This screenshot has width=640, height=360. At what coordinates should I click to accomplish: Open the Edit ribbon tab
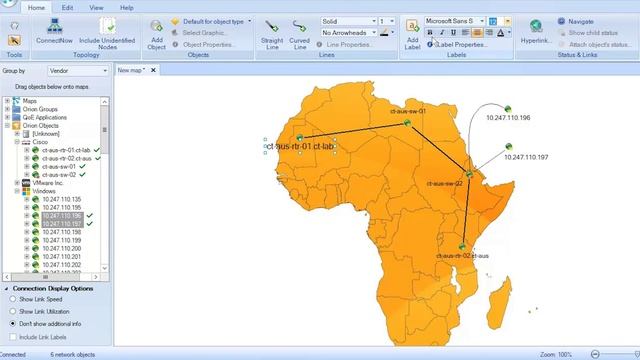tap(67, 8)
